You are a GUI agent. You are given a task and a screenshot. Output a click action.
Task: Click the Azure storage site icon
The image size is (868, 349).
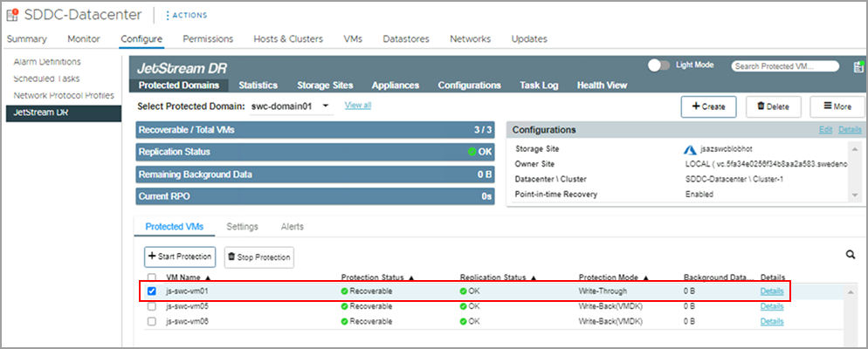(688, 149)
